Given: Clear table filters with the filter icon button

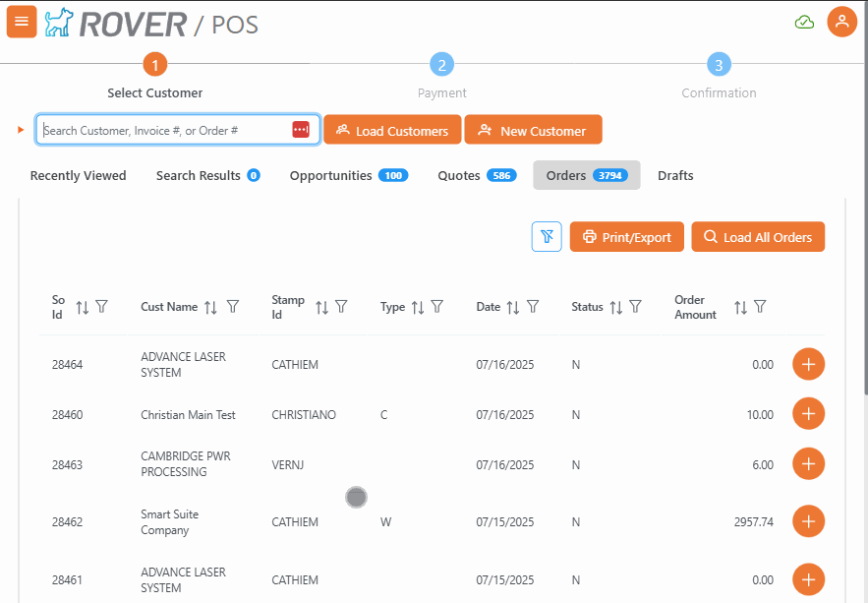Looking at the screenshot, I should 547,236.
